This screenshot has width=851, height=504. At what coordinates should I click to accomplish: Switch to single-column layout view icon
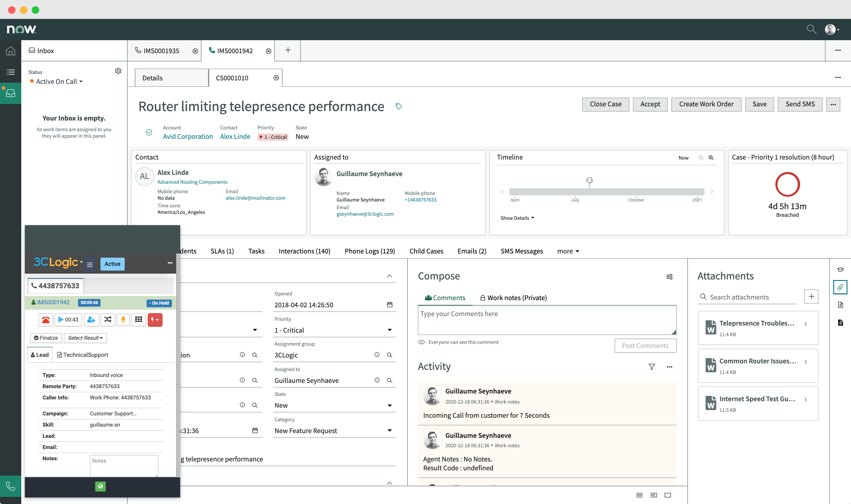(x=639, y=495)
